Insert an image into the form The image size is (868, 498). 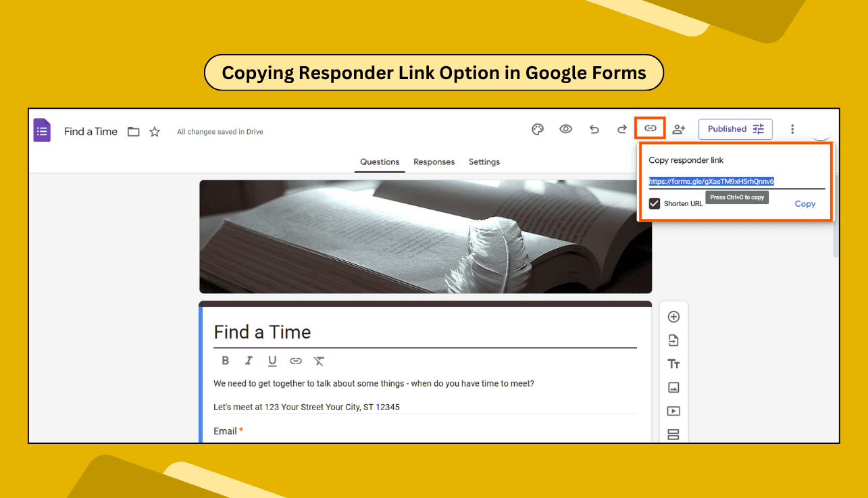click(x=673, y=387)
